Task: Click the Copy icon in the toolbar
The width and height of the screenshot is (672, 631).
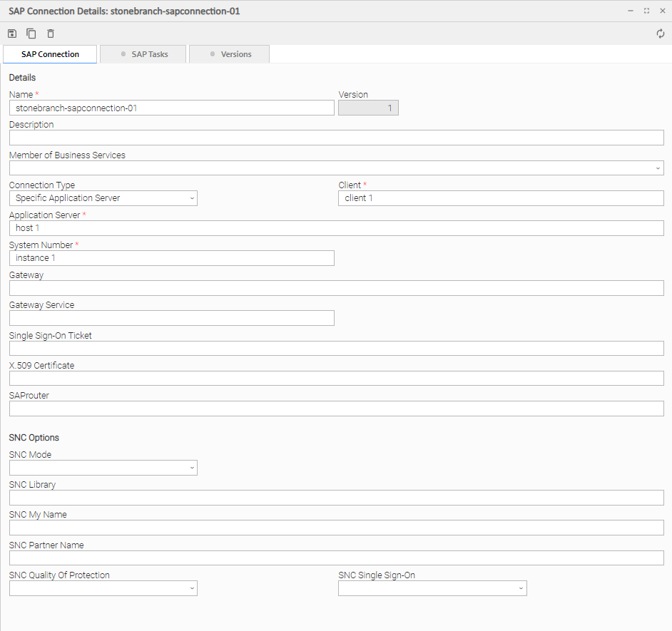Action: click(31, 34)
